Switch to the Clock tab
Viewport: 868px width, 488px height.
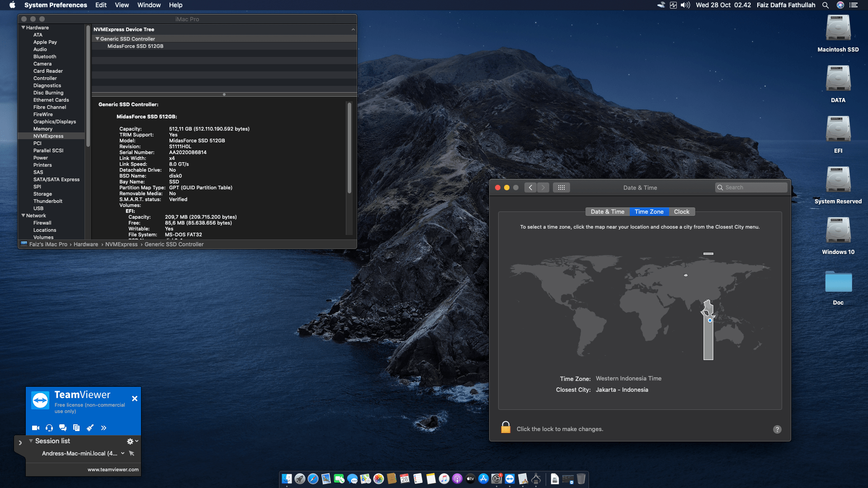point(681,211)
